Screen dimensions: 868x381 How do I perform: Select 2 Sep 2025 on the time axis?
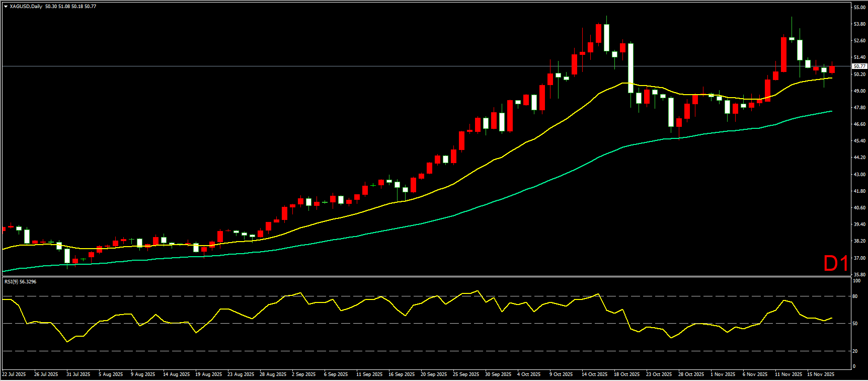tap(303, 374)
